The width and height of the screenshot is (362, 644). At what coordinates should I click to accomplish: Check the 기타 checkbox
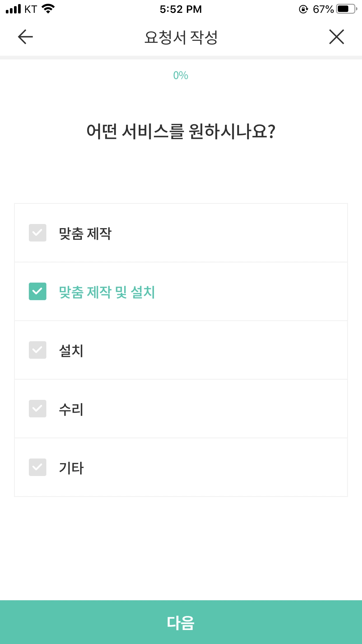[38, 467]
